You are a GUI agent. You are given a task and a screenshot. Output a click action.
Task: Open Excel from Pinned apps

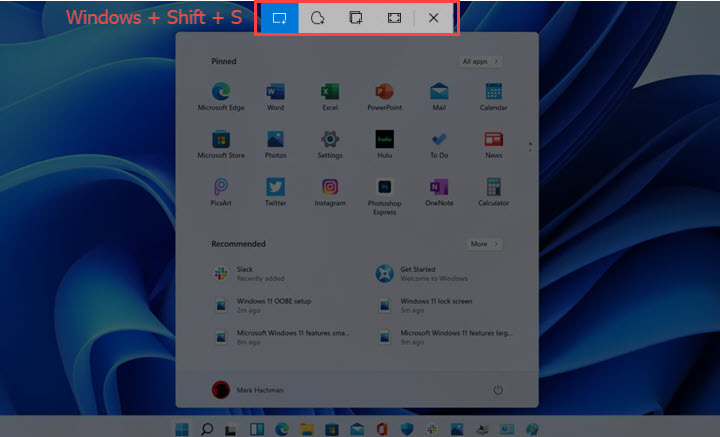(330, 97)
